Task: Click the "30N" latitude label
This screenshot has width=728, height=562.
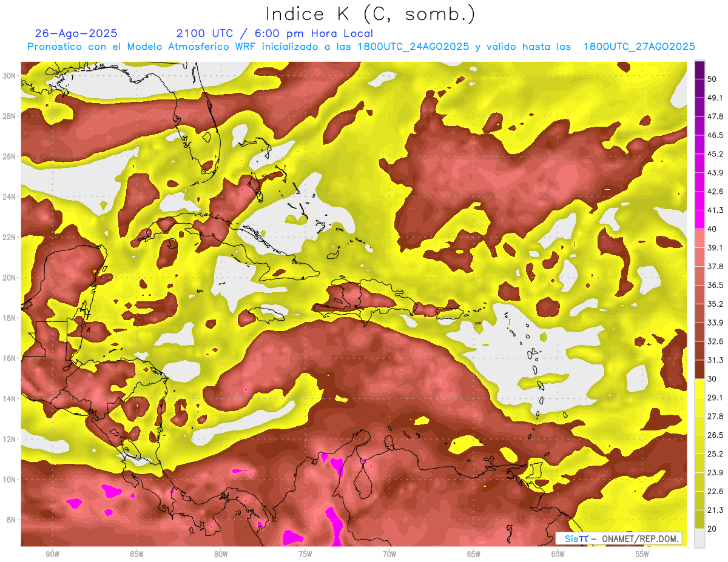Action: point(10,76)
